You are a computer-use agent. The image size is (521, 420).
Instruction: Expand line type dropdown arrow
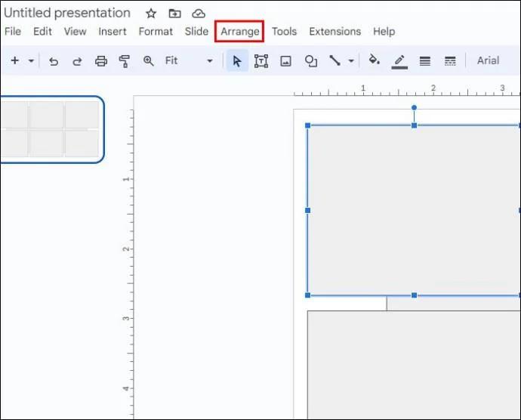pos(351,61)
